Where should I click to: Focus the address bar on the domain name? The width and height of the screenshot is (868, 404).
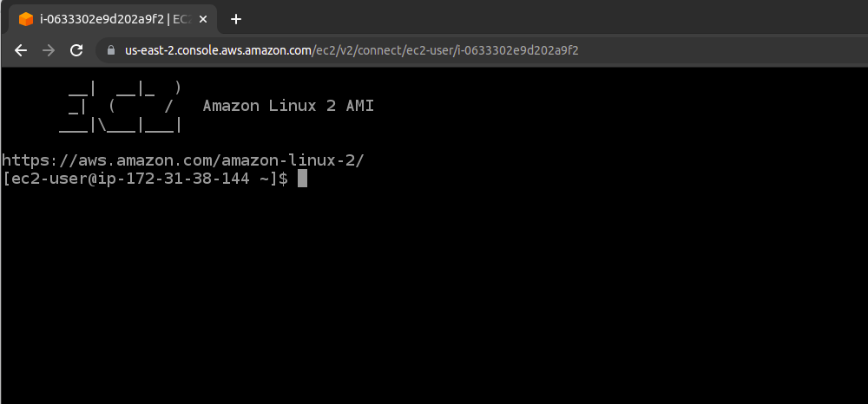pos(217,50)
